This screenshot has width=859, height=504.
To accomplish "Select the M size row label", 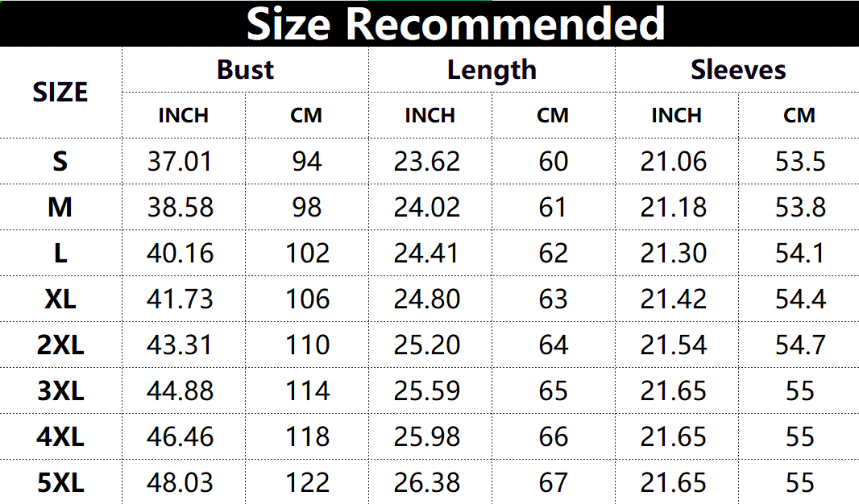I will coord(60,208).
